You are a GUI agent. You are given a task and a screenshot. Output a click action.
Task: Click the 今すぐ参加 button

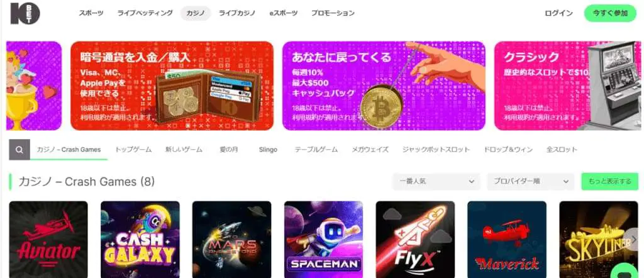[x=610, y=13]
